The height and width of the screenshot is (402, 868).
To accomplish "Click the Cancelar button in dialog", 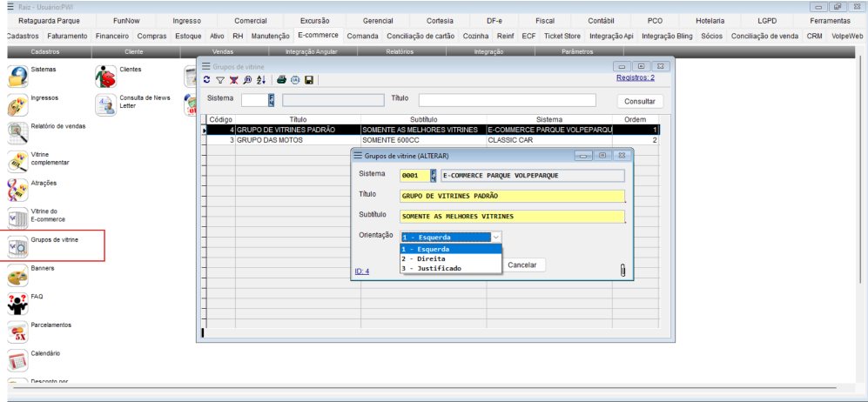I will pos(521,265).
